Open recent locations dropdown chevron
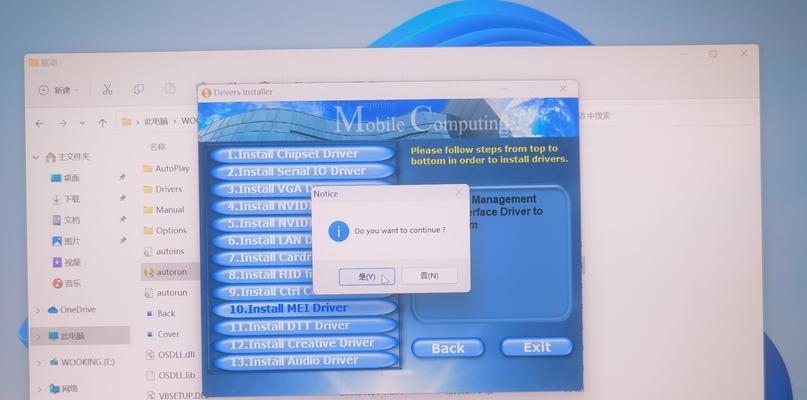Screen dimensions: 807x400 (x=82, y=123)
